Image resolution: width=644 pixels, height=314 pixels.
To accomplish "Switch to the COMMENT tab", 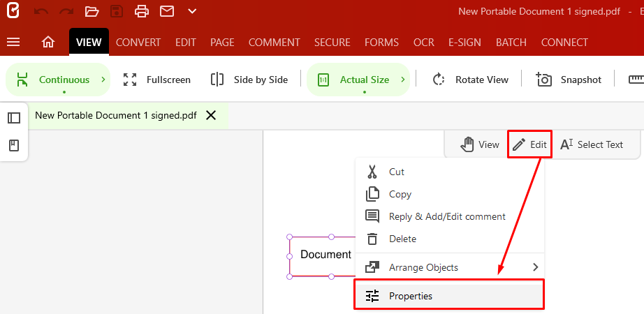I will pyautogui.click(x=275, y=43).
